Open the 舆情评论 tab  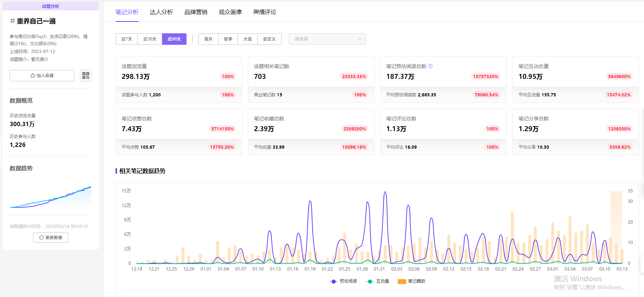(x=265, y=12)
